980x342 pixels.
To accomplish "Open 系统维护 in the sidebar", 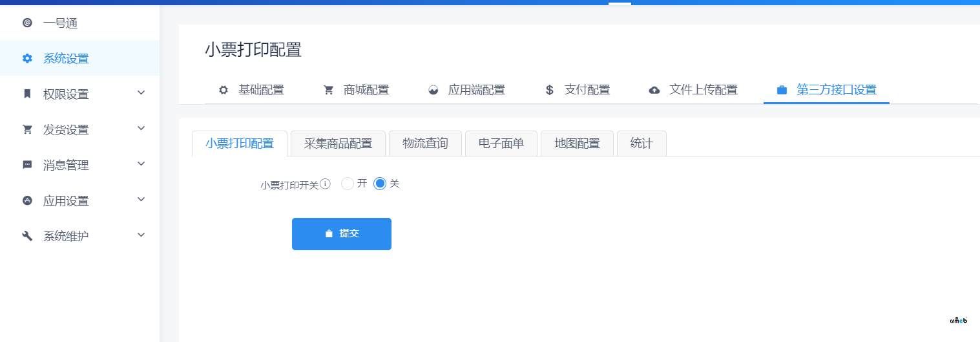I will tap(79, 236).
